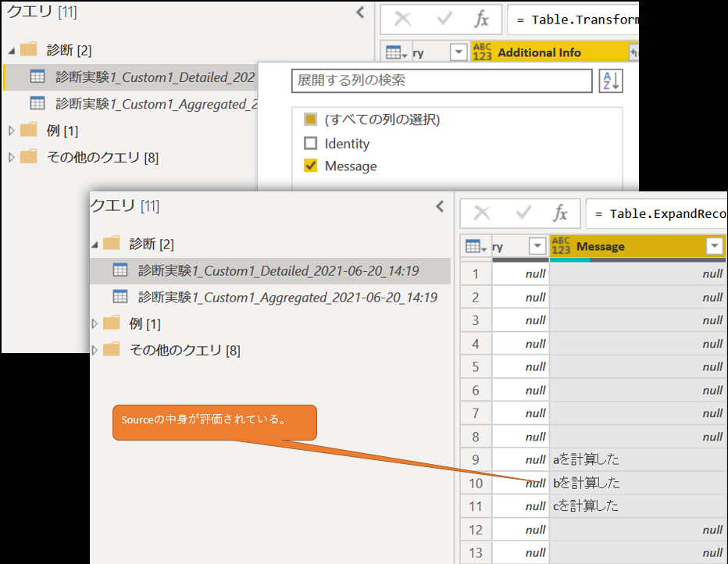This screenshot has height=564, width=728.
Task: Click the expand icon on Additional Info header
Action: pos(633,53)
